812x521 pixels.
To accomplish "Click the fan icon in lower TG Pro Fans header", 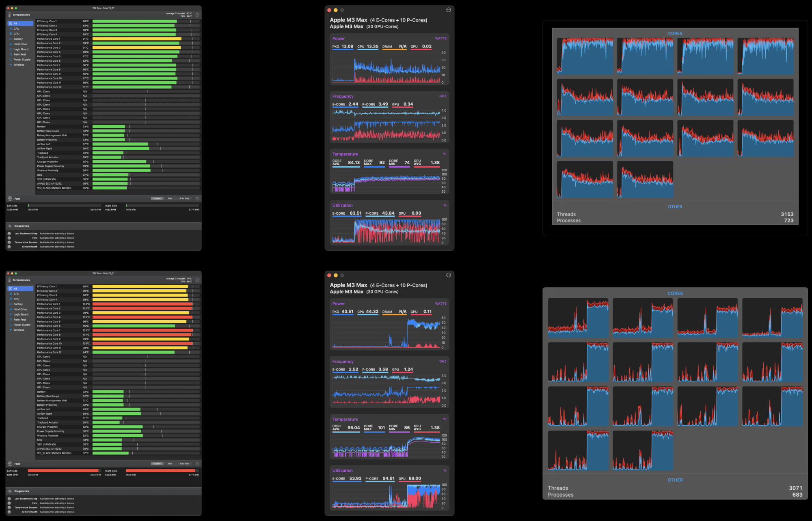I will [x=10, y=463].
